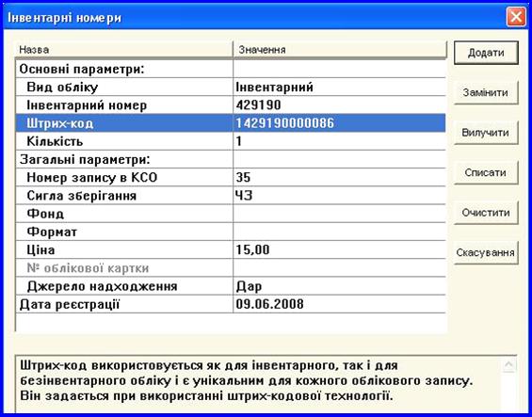532x417 pixels.
Task: Click the description box scrollbar up arrow
Action: 509,365
